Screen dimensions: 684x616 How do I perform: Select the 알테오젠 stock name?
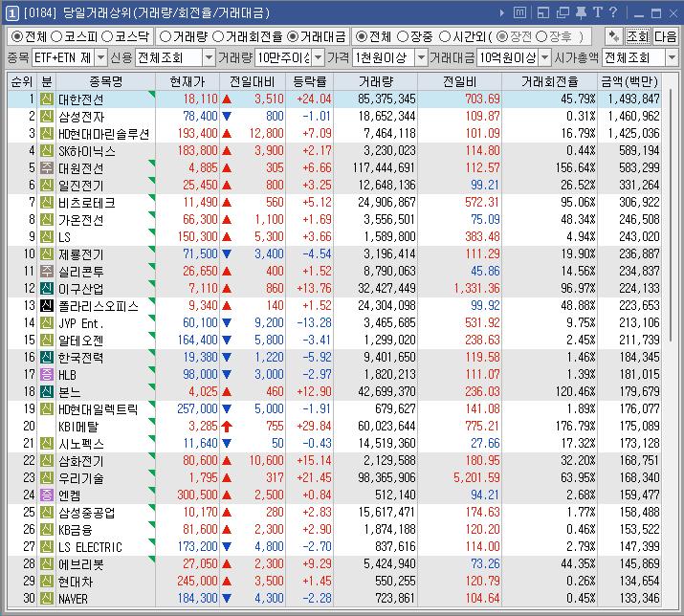pos(81,341)
